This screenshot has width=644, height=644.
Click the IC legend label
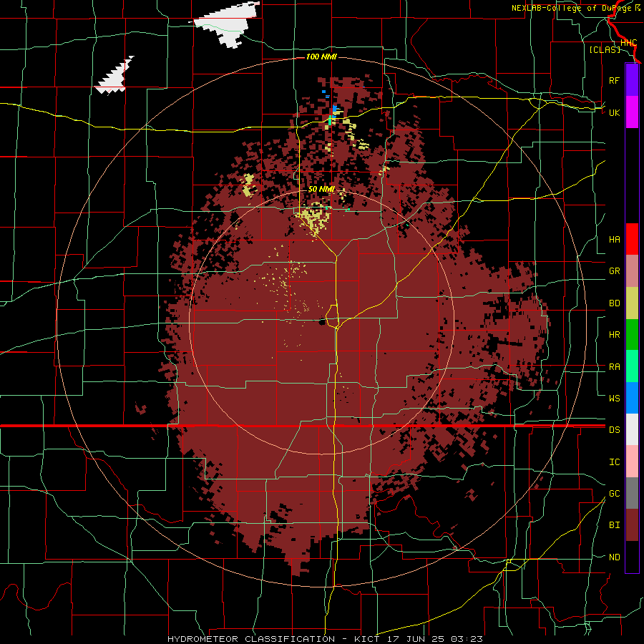click(614, 462)
